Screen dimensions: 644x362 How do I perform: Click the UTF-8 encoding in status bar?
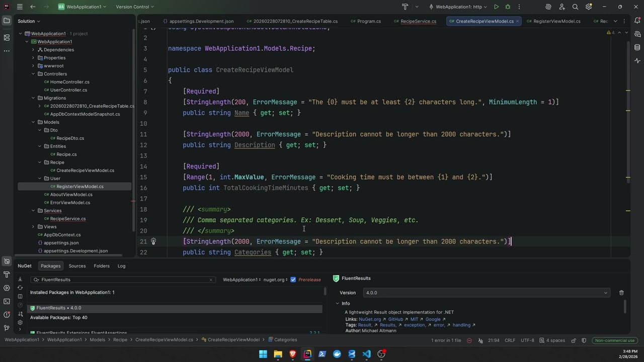coord(527,340)
